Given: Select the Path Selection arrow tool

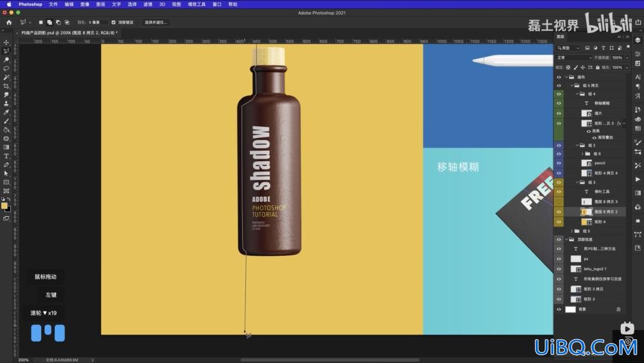Looking at the screenshot, I should click(x=6, y=173).
